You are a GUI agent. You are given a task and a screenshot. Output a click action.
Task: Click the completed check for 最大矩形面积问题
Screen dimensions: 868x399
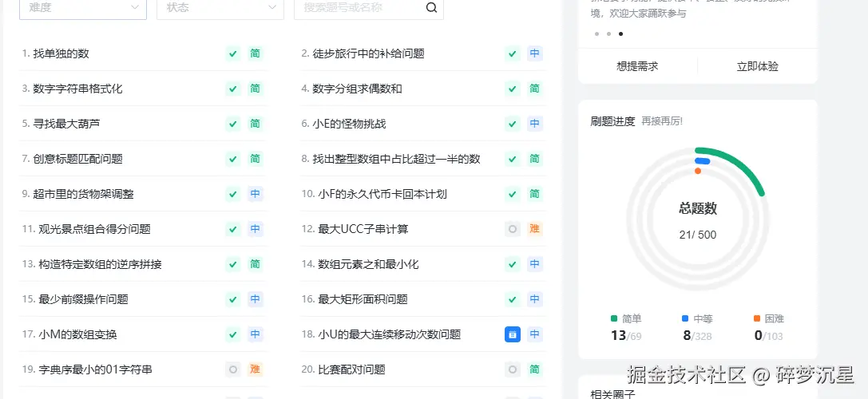click(513, 299)
